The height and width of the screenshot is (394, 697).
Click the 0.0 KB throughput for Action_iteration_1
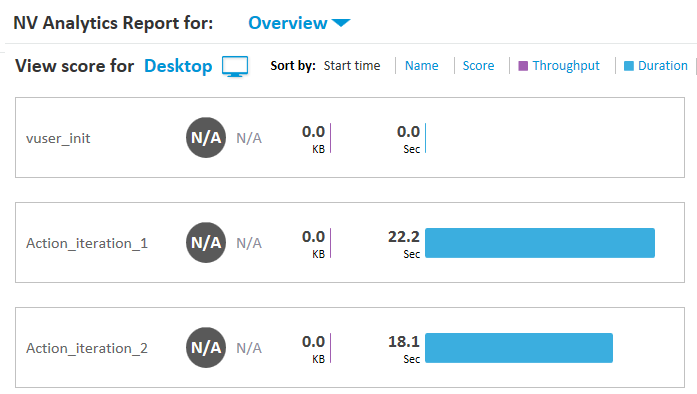coord(316,243)
